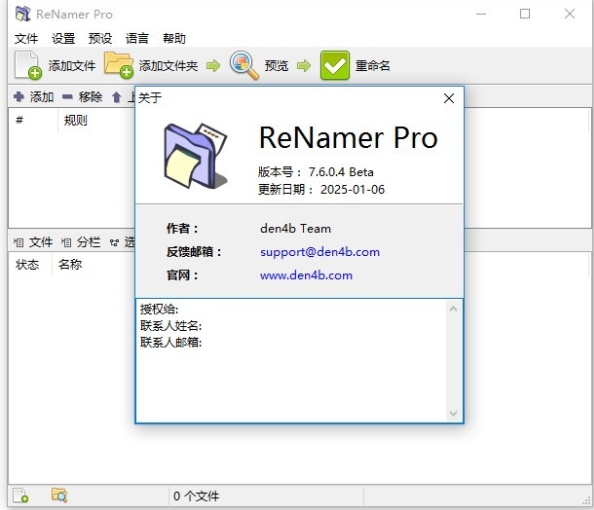Click the 预览 magnifier icon
594x510 pixels.
pos(244,65)
